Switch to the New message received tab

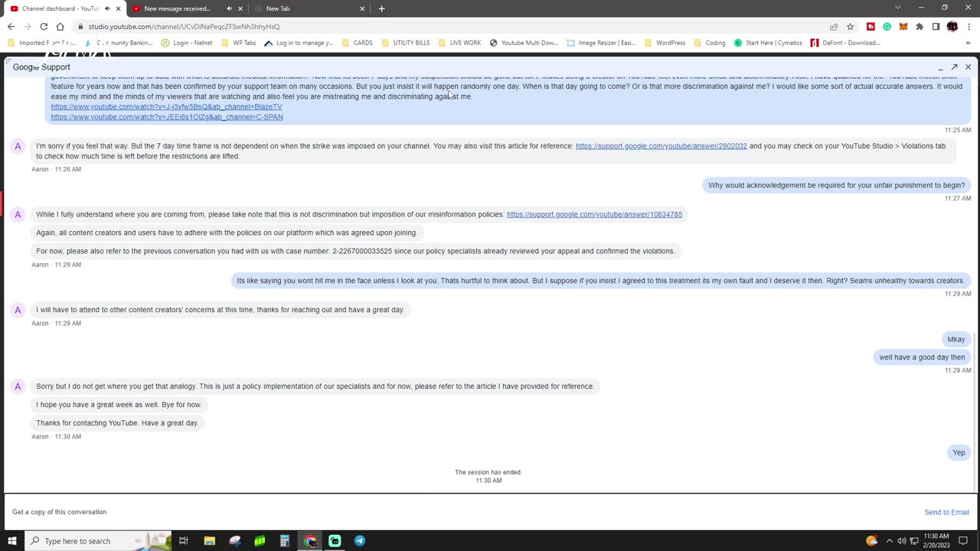(178, 8)
